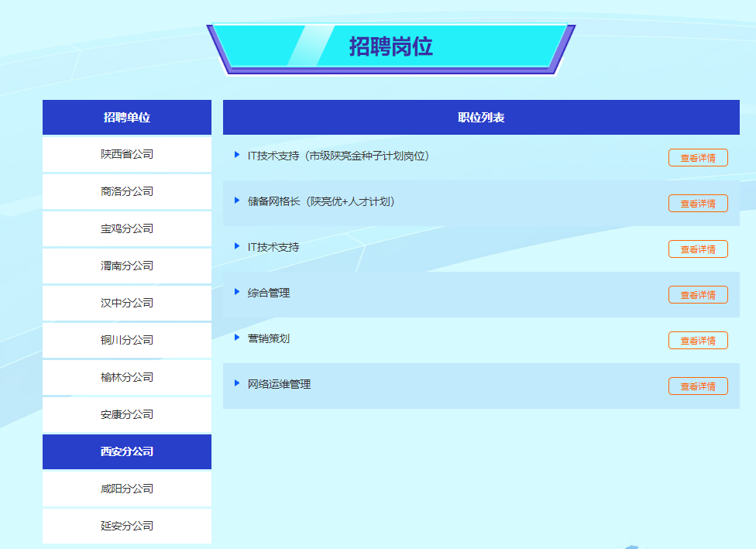
Task: Switch to 渭南分公司
Action: coord(127,266)
